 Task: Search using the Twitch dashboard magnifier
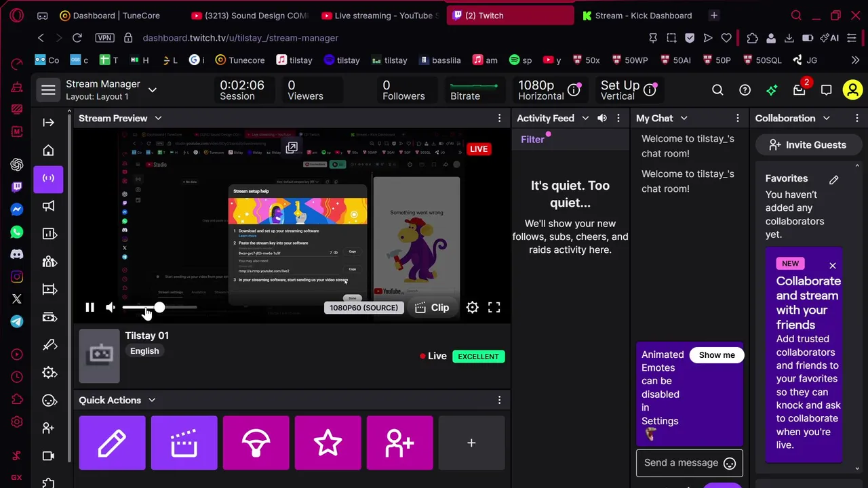click(x=717, y=89)
